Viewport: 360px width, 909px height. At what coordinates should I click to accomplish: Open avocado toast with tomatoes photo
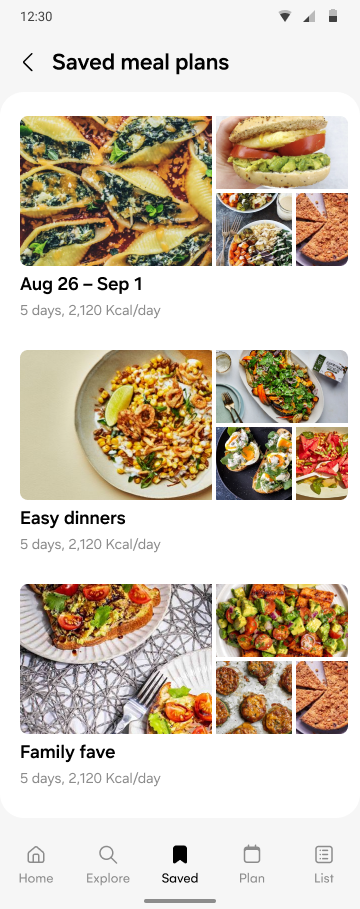click(x=116, y=659)
